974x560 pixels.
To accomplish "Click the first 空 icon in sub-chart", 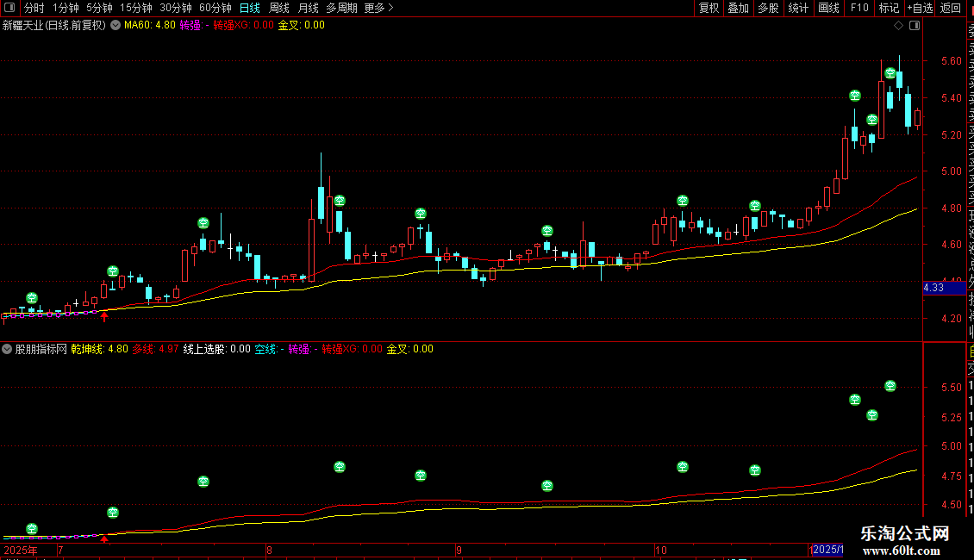I will [x=32, y=529].
